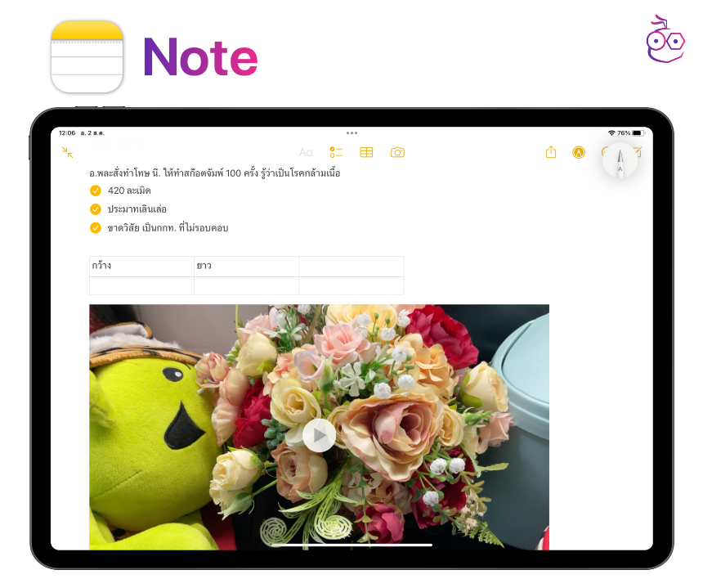Select the "ยาว" table cell
This screenshot has width=703, height=588.
[246, 267]
